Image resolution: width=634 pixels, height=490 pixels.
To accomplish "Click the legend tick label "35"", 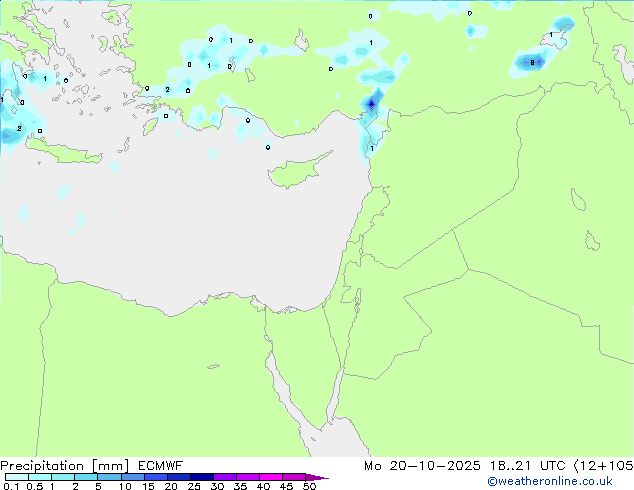I will tap(240, 486).
